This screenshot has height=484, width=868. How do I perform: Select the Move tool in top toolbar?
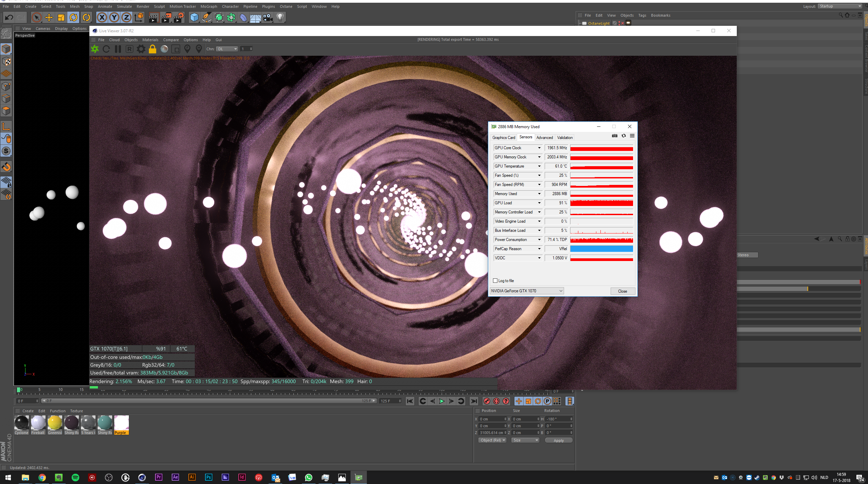49,17
